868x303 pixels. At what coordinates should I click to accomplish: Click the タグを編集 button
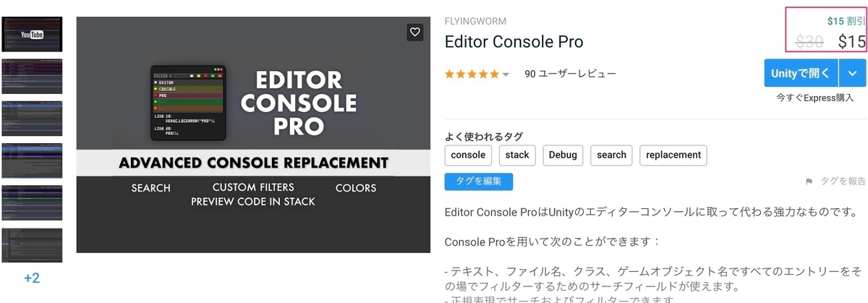tap(479, 181)
